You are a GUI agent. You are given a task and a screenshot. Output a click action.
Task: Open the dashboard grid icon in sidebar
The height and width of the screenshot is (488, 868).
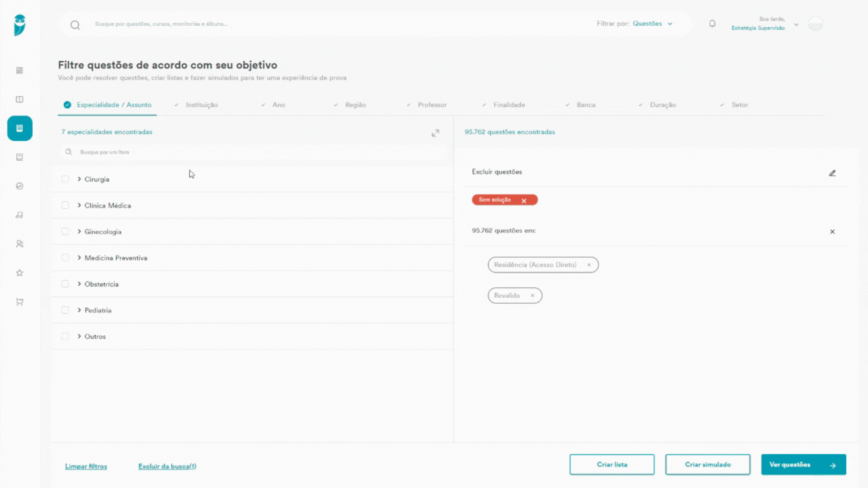click(x=19, y=70)
